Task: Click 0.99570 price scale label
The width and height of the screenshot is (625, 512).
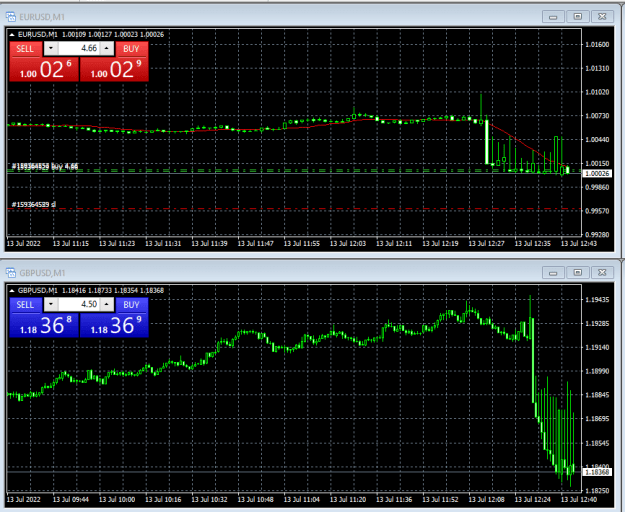Action: click(x=597, y=211)
